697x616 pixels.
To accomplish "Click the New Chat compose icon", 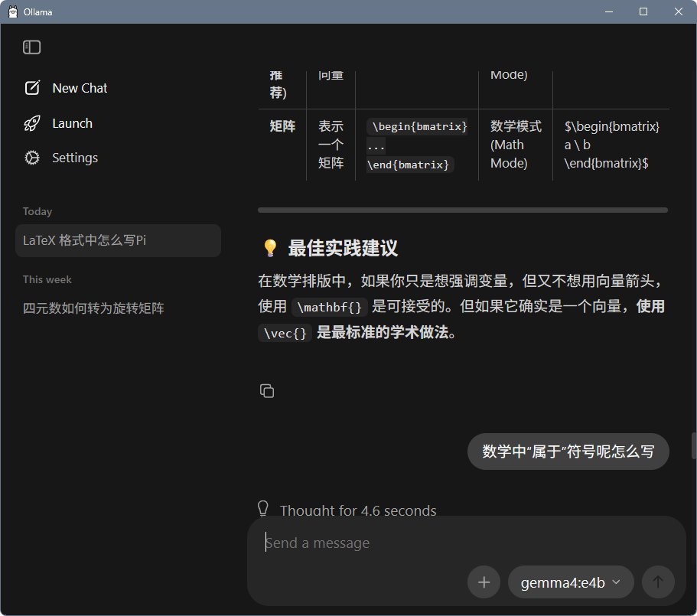I will coord(32,87).
